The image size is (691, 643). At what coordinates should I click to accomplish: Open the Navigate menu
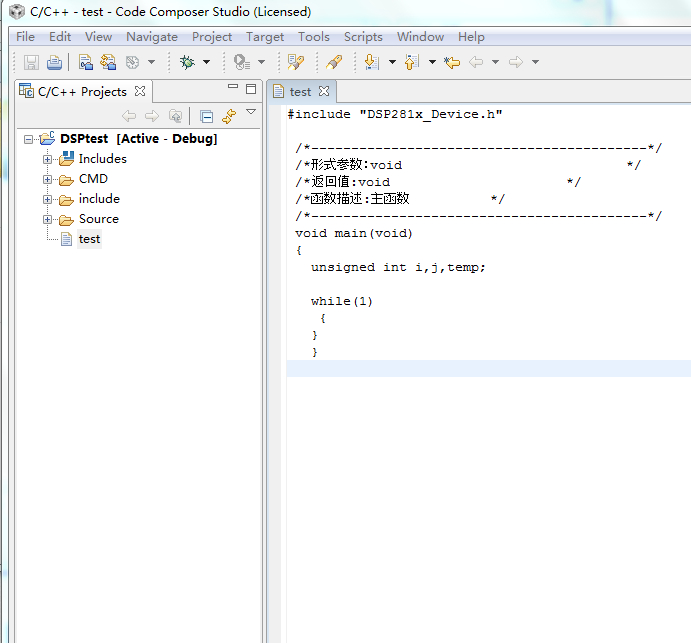pyautogui.click(x=152, y=37)
